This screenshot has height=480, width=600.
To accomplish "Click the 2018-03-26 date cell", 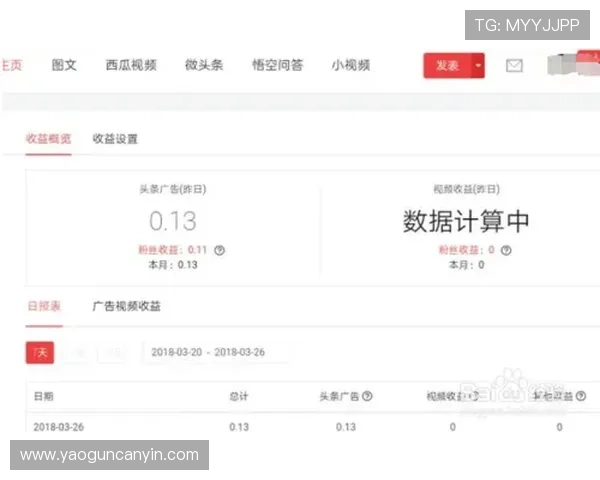I will pyautogui.click(x=59, y=427).
